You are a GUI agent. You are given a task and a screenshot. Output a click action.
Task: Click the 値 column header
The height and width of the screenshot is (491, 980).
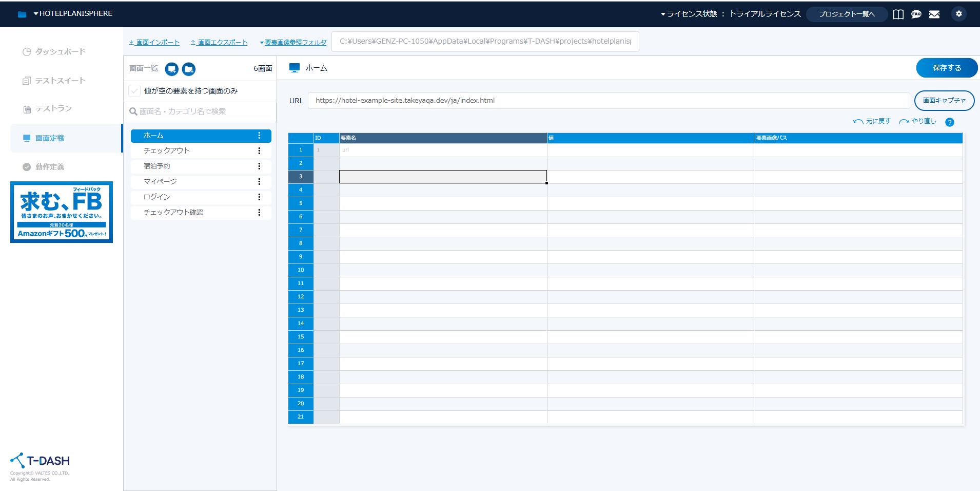tap(651, 138)
